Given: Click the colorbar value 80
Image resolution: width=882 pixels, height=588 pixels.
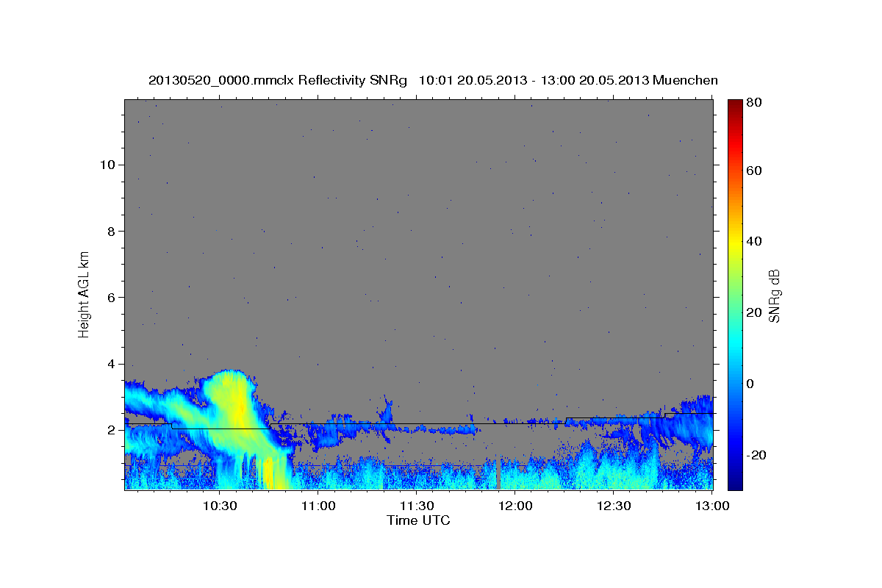Looking at the screenshot, I should point(753,102).
